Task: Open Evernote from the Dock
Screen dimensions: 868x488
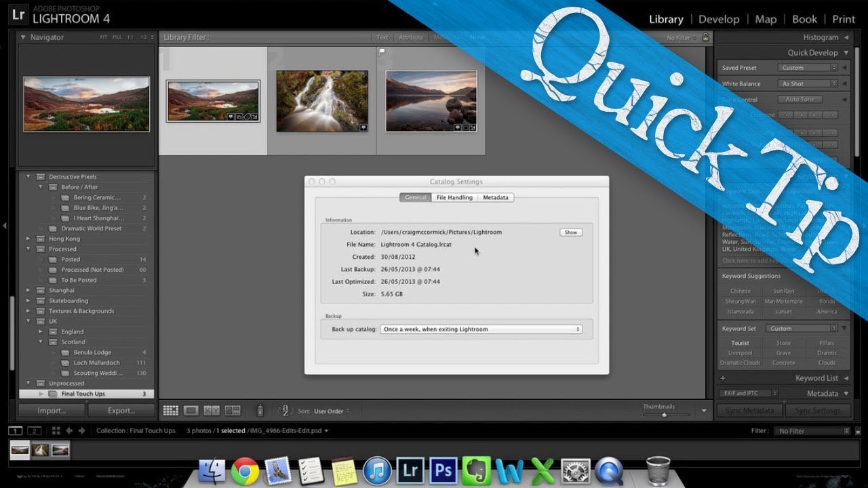Action: click(x=476, y=471)
